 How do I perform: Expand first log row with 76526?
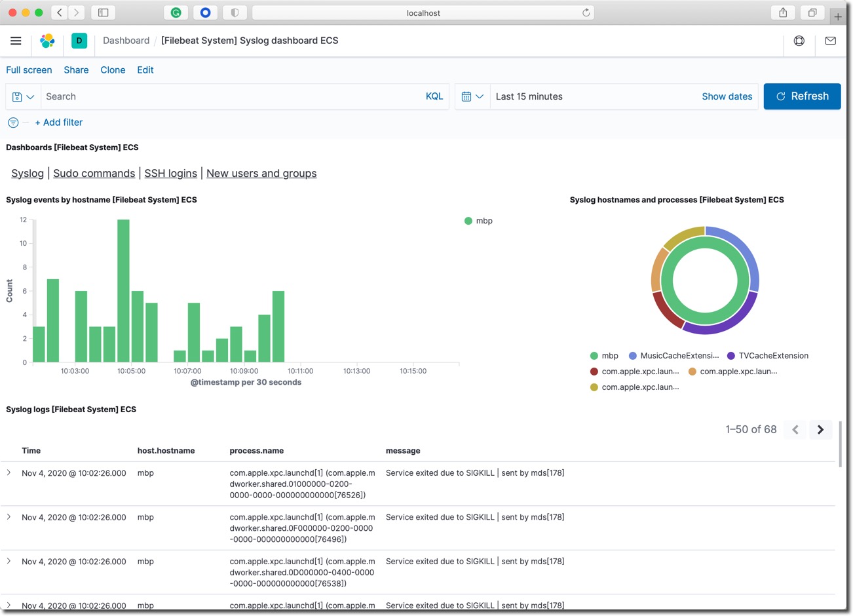tap(9, 472)
